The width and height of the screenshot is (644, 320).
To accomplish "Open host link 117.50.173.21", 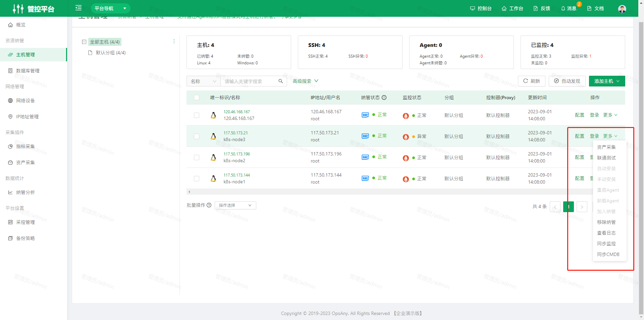I will [x=235, y=133].
